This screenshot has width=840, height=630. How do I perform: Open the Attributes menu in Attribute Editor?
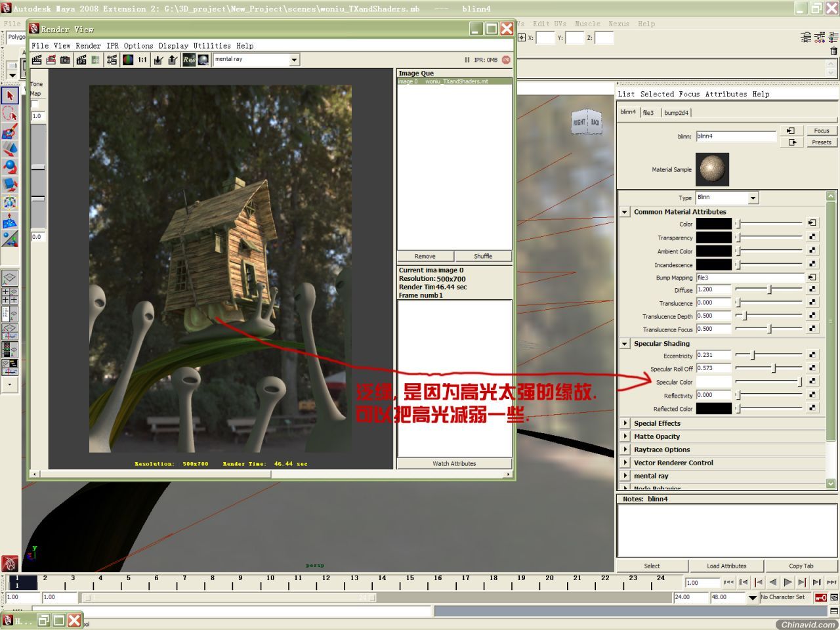point(726,94)
